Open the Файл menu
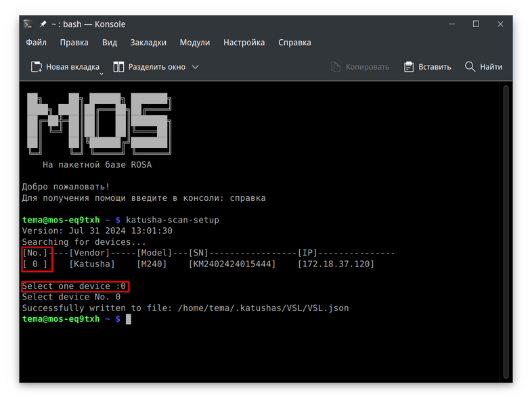The height and width of the screenshot is (405, 532). point(36,43)
